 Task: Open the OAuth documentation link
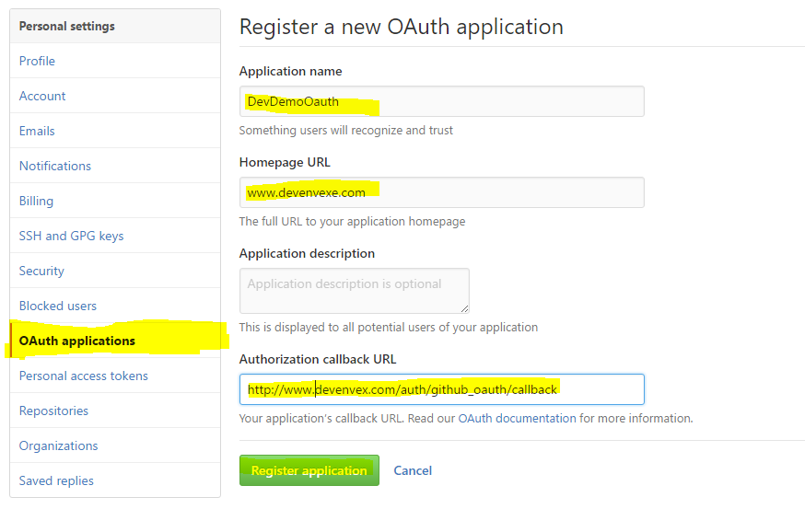(517, 418)
